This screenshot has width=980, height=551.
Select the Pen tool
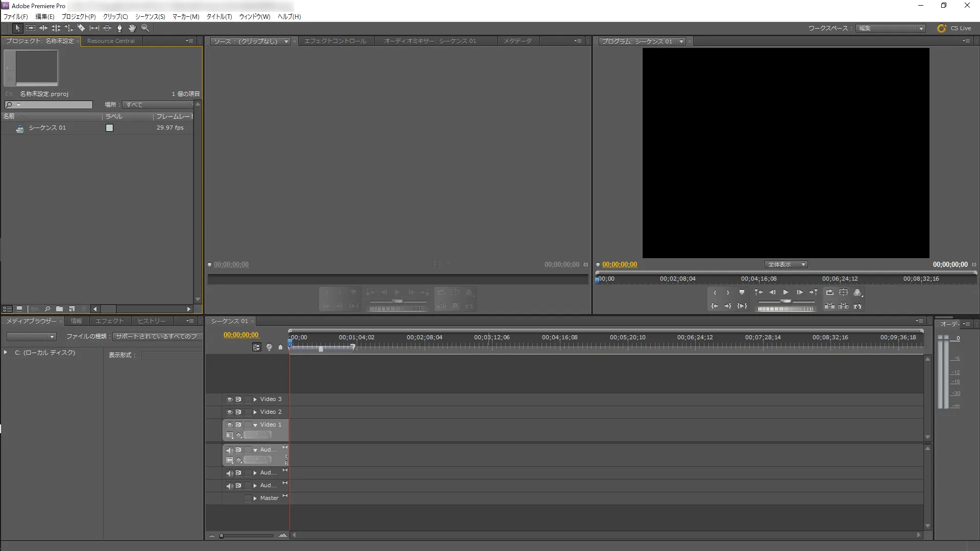pos(119,28)
